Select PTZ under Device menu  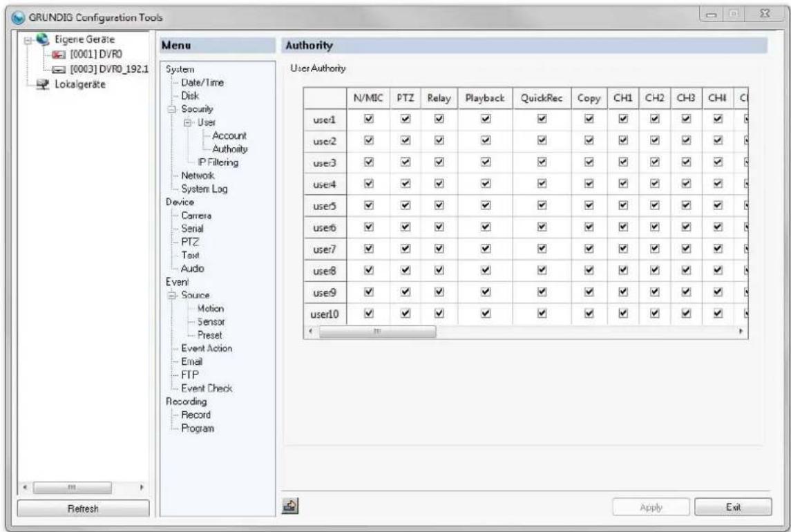(190, 242)
